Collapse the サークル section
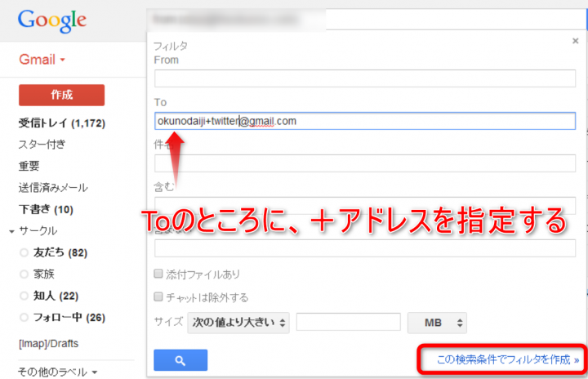Image resolution: width=588 pixels, height=379 pixels. (11, 231)
